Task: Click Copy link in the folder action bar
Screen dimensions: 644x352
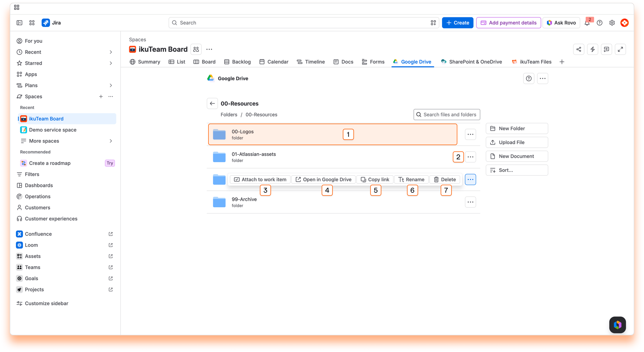Action: click(375, 179)
